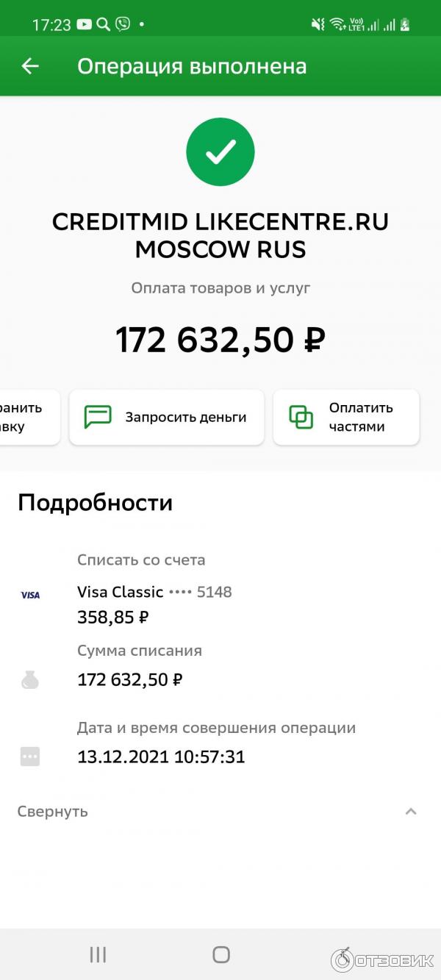
Task: Collapse details using the chevron arrow
Action: 411,812
